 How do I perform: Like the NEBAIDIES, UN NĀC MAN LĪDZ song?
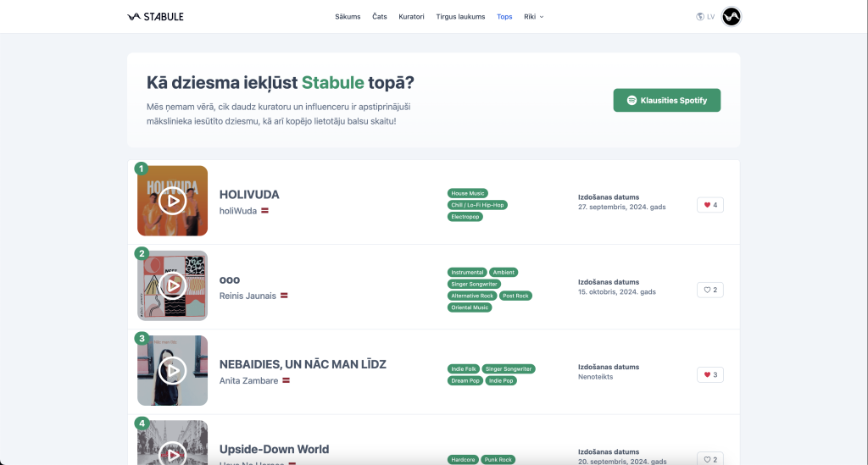(709, 374)
